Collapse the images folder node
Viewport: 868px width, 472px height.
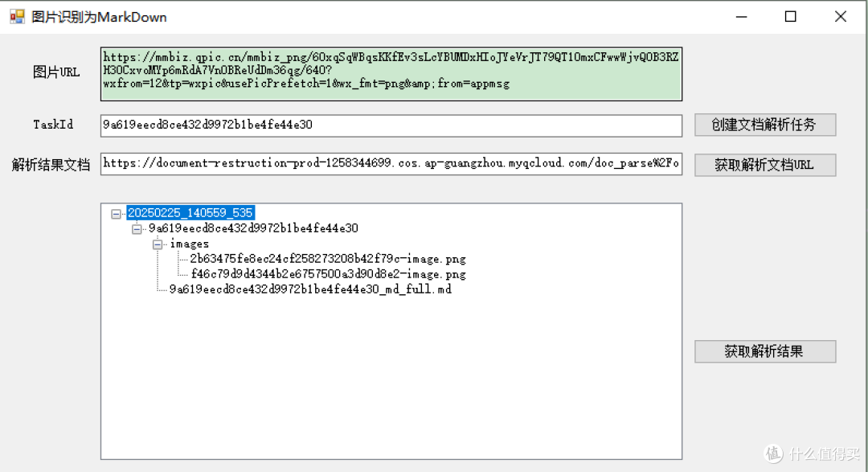tap(158, 244)
